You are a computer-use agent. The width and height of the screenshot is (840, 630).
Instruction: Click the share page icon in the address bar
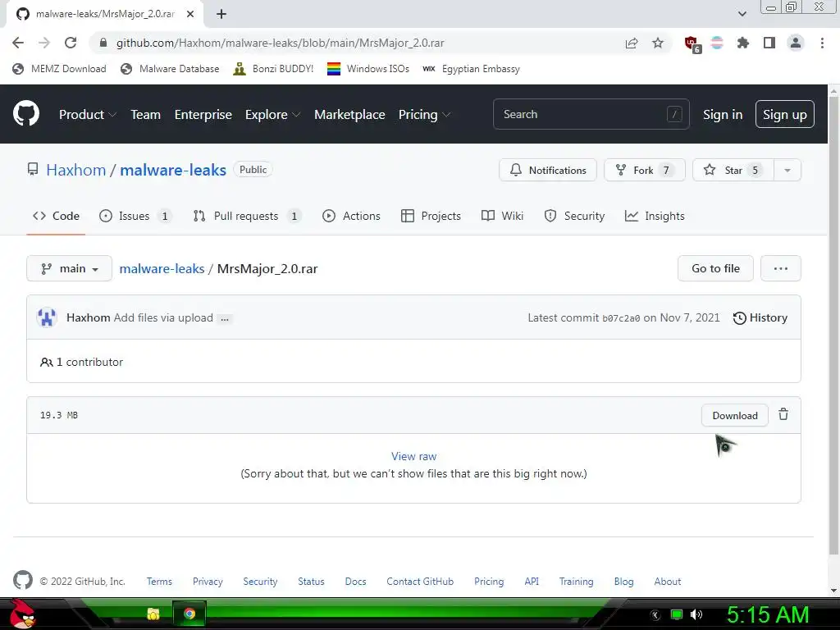click(x=632, y=43)
